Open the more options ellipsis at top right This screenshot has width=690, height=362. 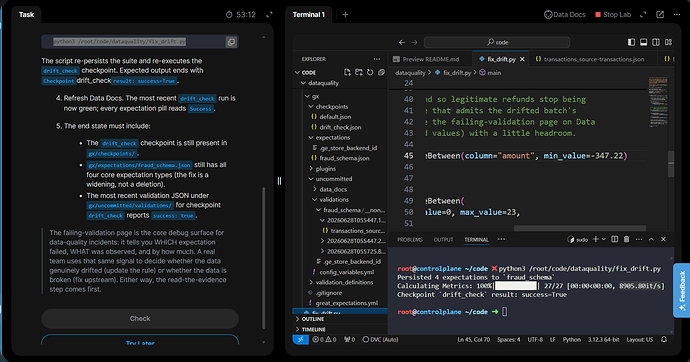pos(677,15)
